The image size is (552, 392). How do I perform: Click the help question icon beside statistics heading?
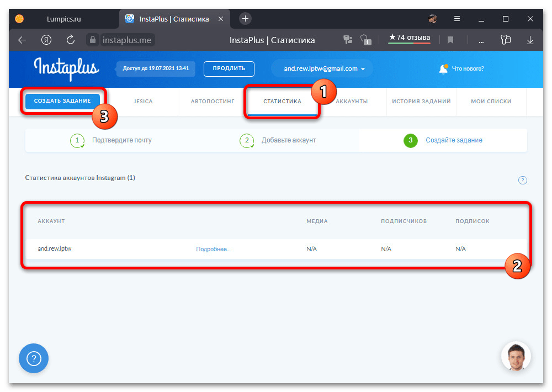[x=522, y=181]
